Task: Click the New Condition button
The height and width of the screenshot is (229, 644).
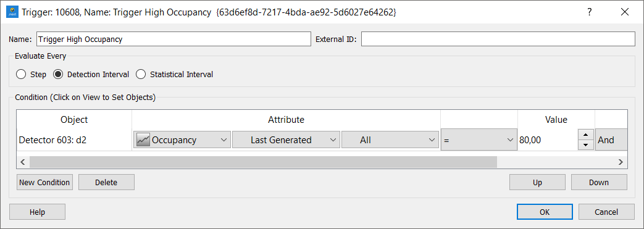Action: tap(45, 183)
